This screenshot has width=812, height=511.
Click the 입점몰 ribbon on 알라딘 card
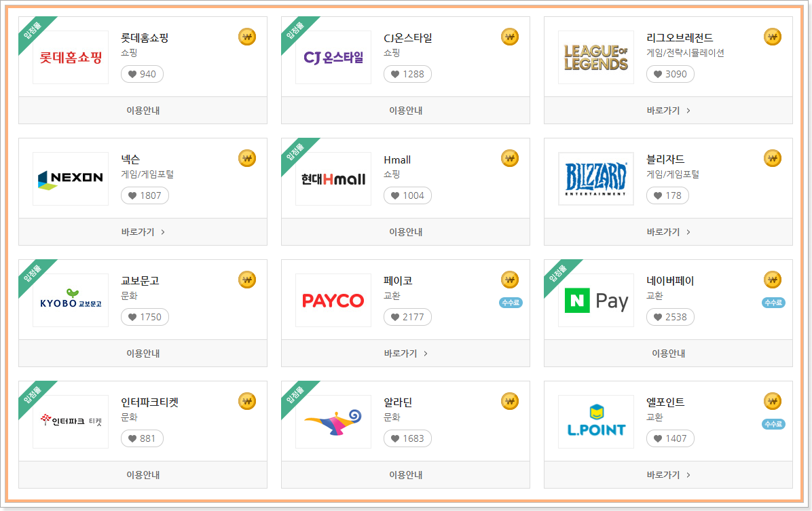pyautogui.click(x=295, y=395)
